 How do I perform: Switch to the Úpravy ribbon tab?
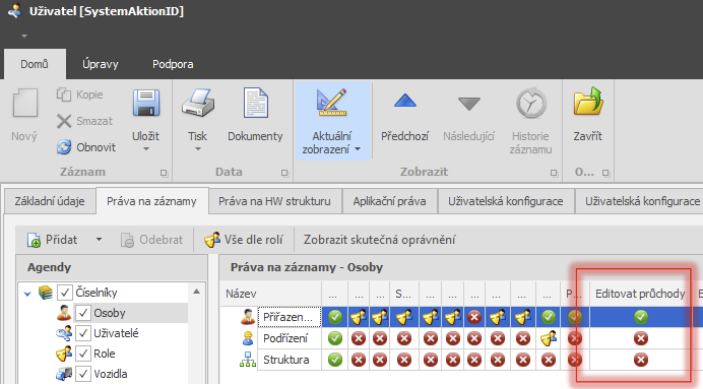click(x=100, y=64)
